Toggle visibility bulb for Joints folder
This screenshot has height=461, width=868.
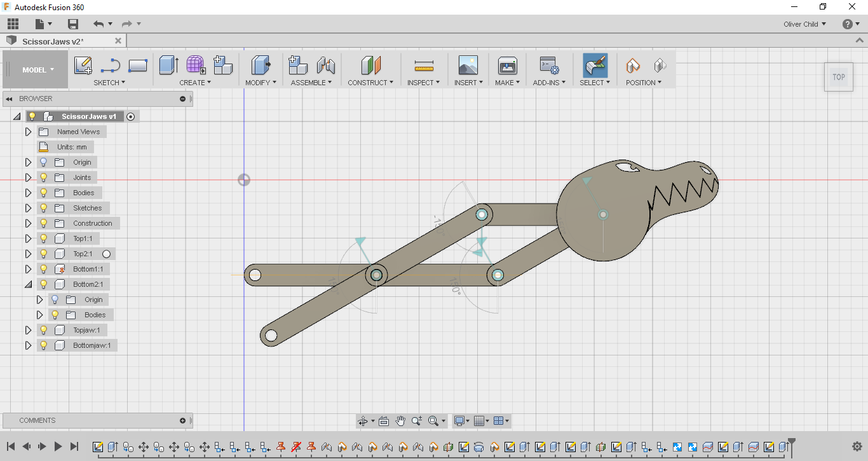pos(44,177)
